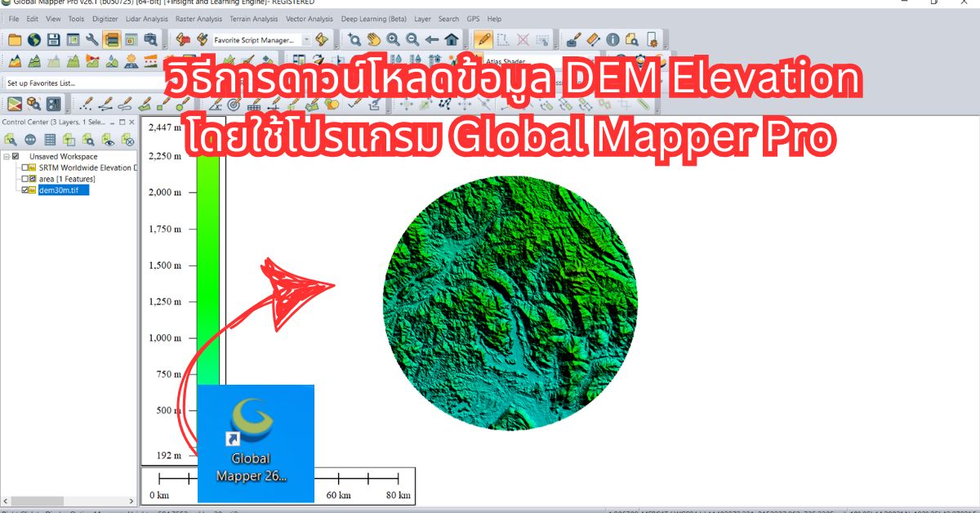Viewport: 980px width, 513px height.
Task: Select the area [1 Features] layer
Action: pyautogui.click(x=67, y=179)
